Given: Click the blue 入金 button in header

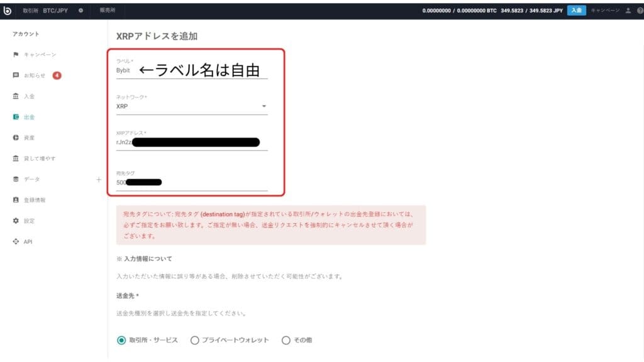Looking at the screenshot, I should (x=576, y=11).
